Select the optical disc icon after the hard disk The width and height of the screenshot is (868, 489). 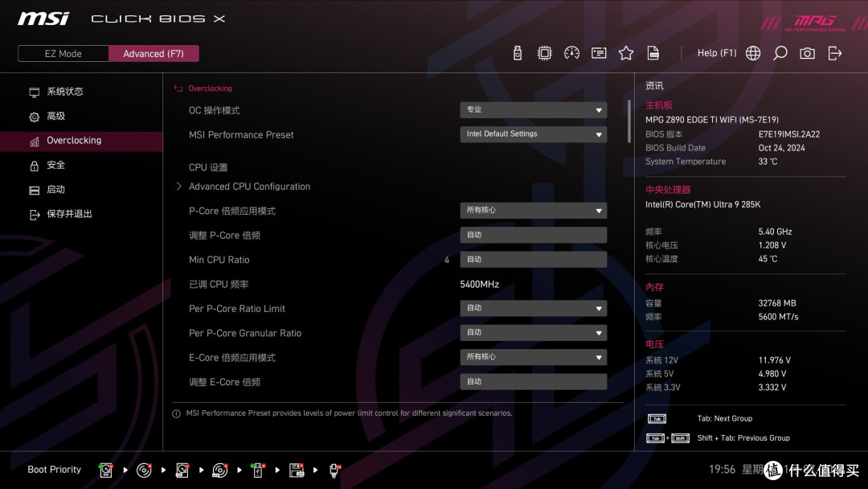tap(144, 471)
